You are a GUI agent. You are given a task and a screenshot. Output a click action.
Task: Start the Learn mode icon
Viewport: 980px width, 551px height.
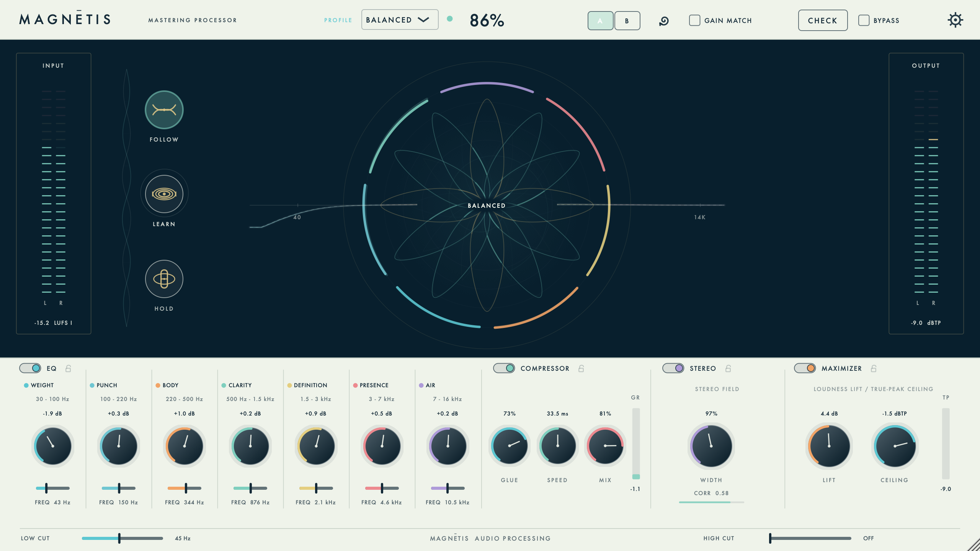(164, 194)
